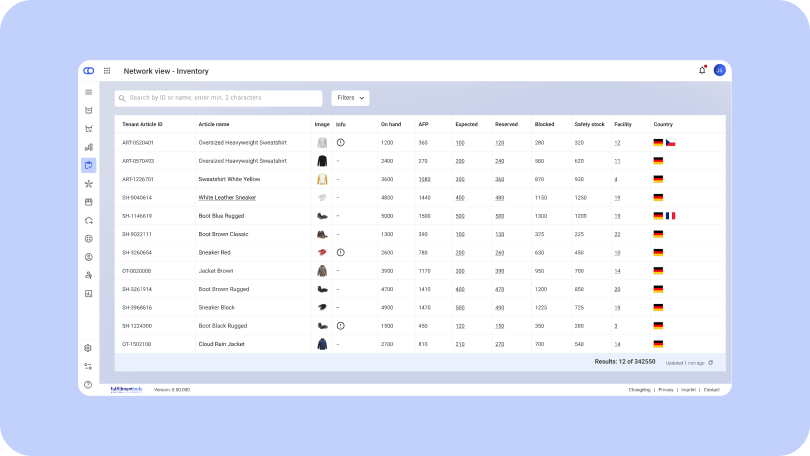This screenshot has height=456, width=810.
Task: Click the Privacy footer link
Action: coord(666,390)
